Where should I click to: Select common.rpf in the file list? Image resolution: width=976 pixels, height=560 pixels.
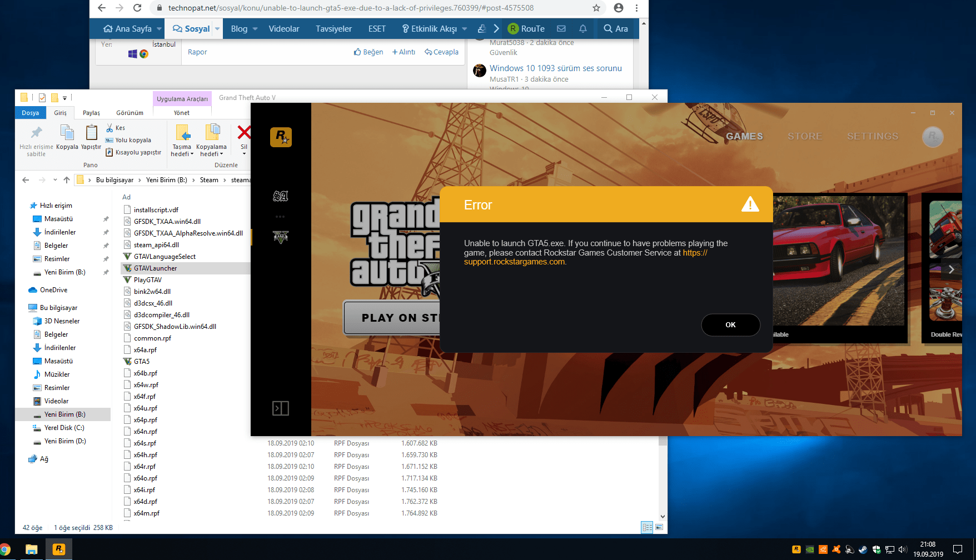[152, 338]
